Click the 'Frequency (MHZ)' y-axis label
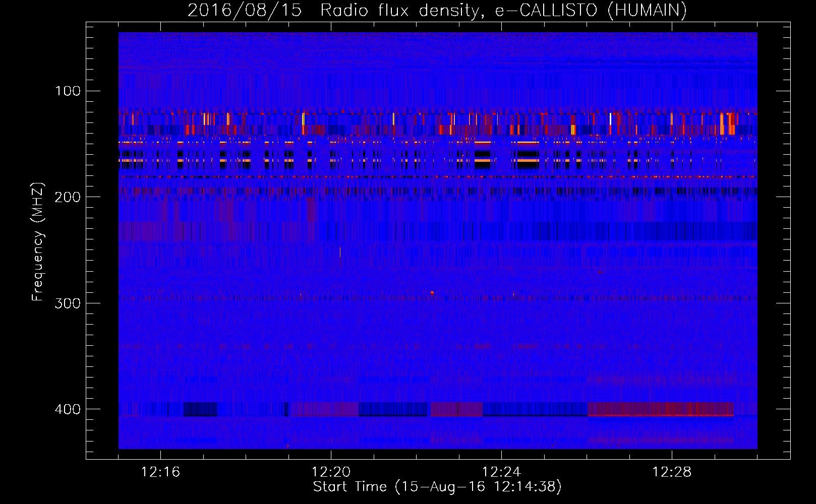 38,241
